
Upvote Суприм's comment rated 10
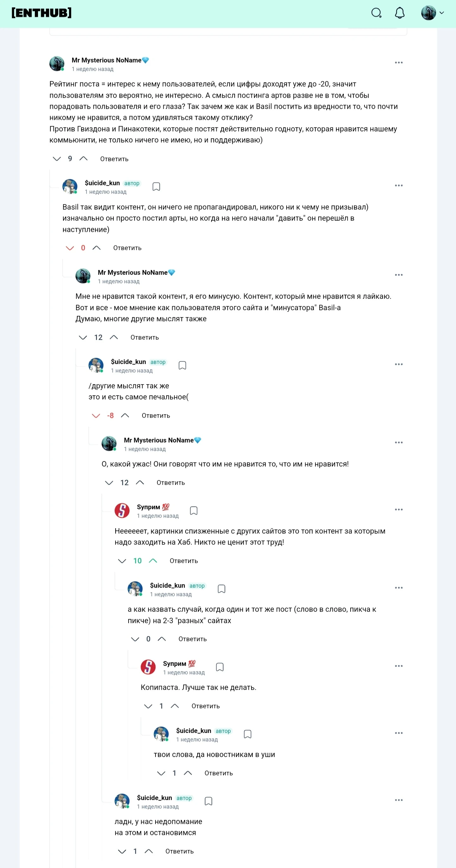coord(153,561)
